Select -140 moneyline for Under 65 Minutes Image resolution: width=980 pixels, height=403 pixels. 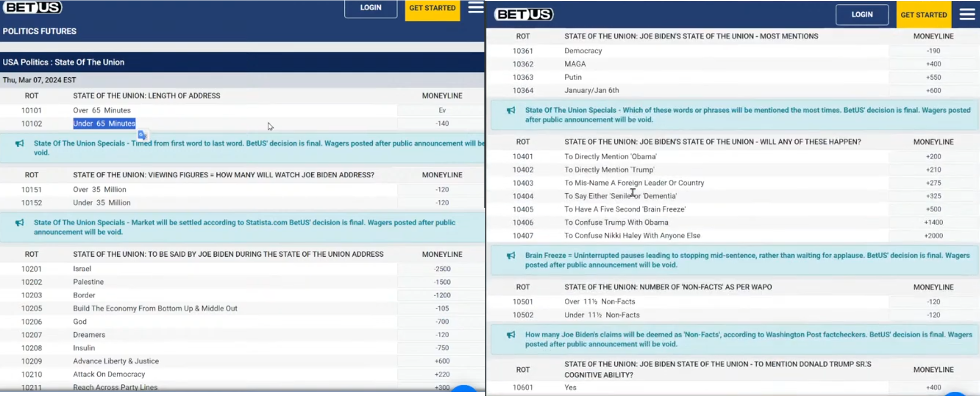[442, 123]
